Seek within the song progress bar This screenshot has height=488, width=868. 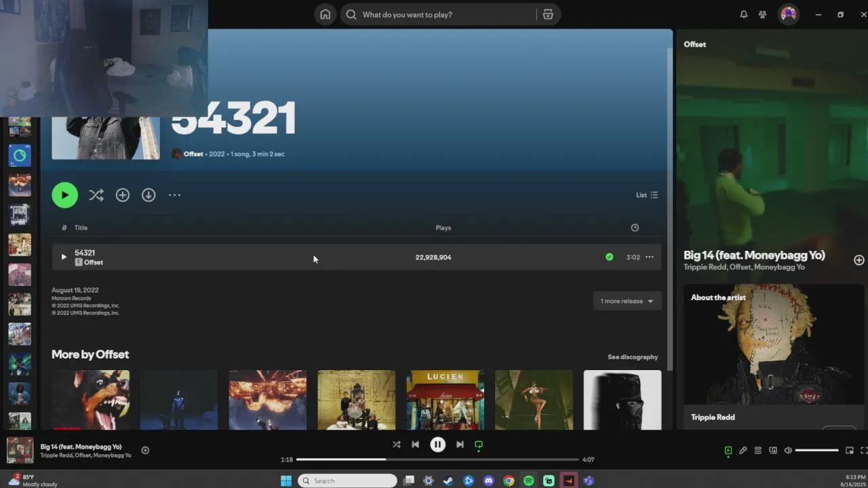coord(437,460)
